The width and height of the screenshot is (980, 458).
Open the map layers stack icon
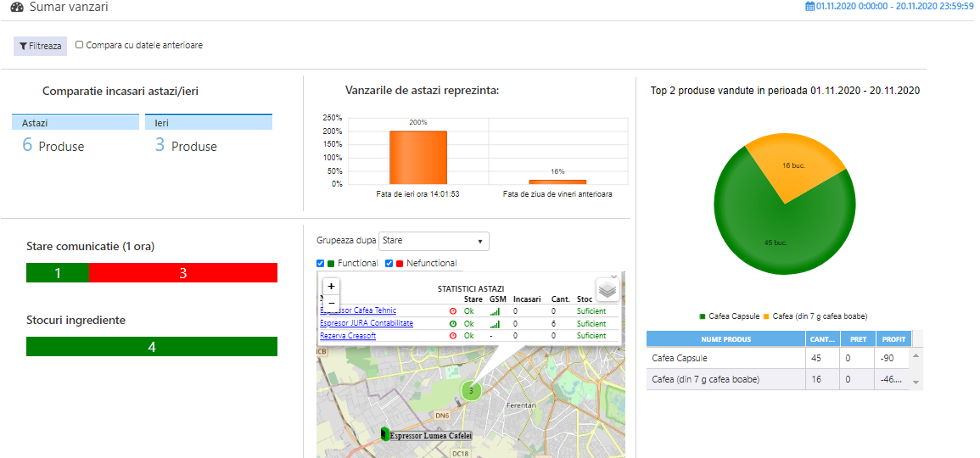608,290
